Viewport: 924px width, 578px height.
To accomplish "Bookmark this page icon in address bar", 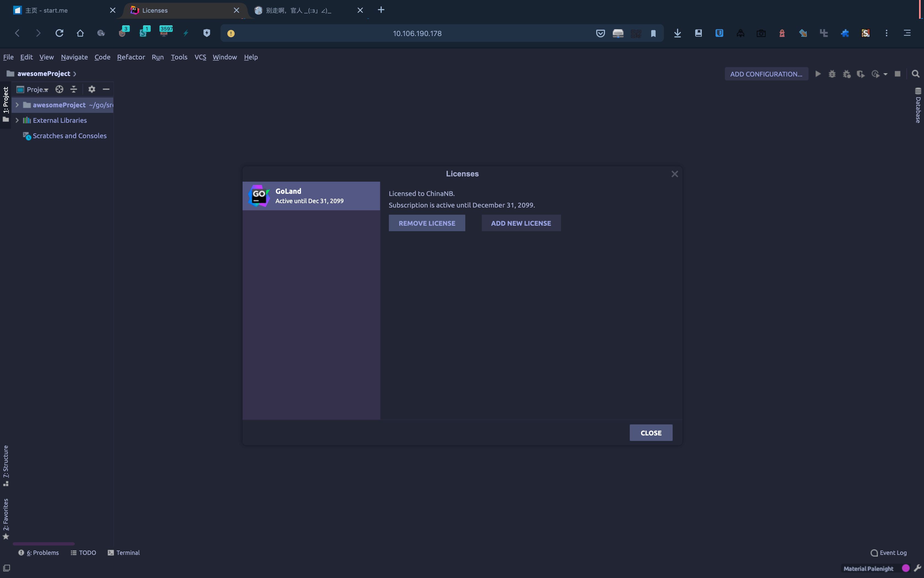I will [653, 34].
